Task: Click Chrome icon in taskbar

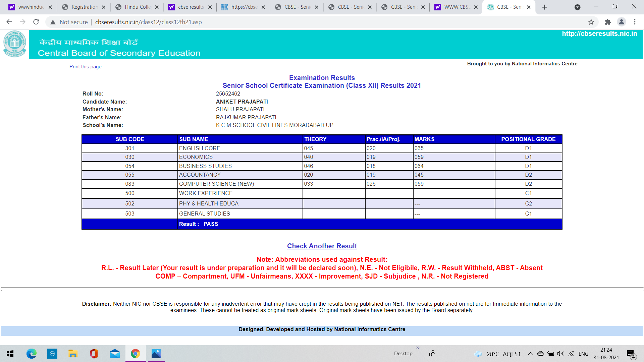Action: point(136,354)
